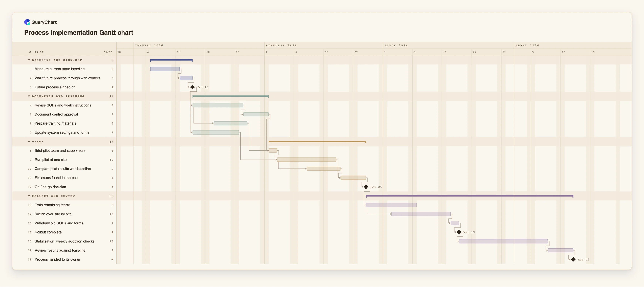The width and height of the screenshot is (644, 287).
Task: Select 'Process handed to its owner' row
Action: click(64, 259)
